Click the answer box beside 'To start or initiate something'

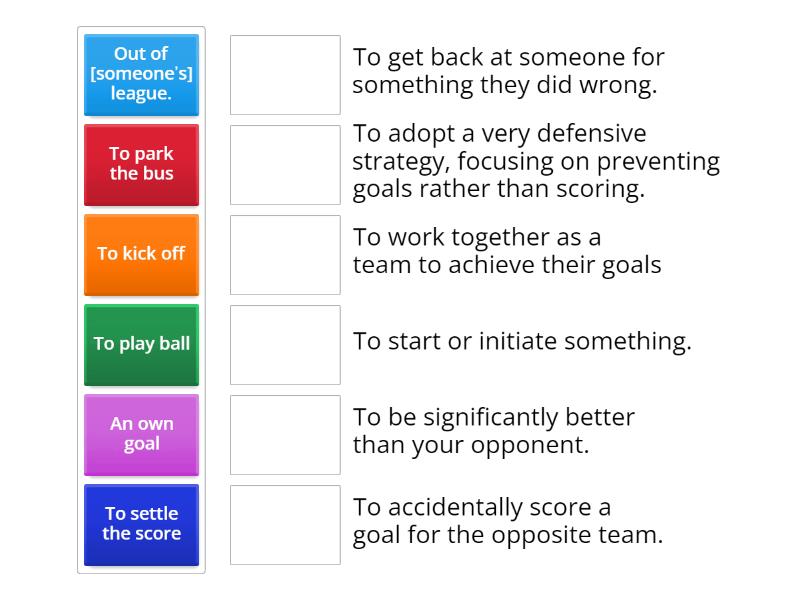click(x=285, y=344)
